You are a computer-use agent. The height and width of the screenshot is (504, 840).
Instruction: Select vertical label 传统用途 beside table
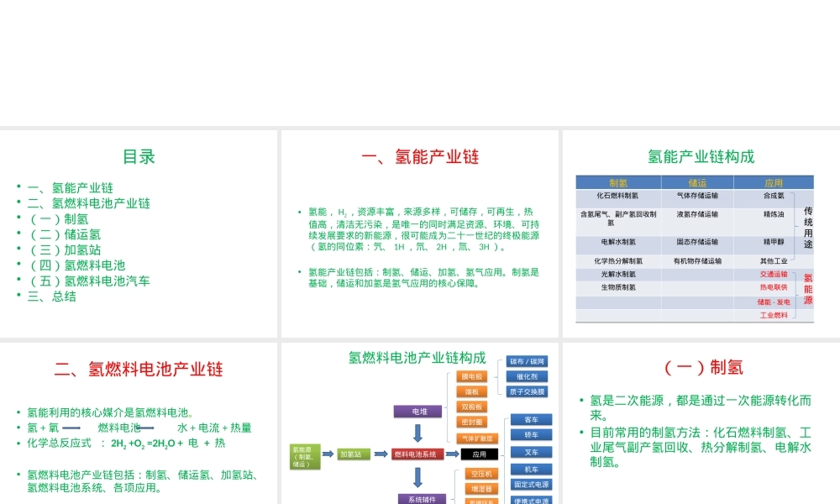coord(808,228)
